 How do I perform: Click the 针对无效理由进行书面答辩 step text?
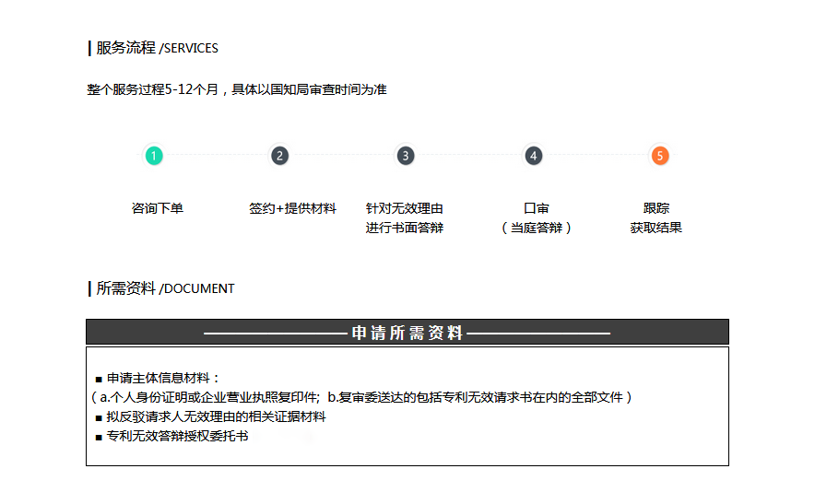(405, 218)
